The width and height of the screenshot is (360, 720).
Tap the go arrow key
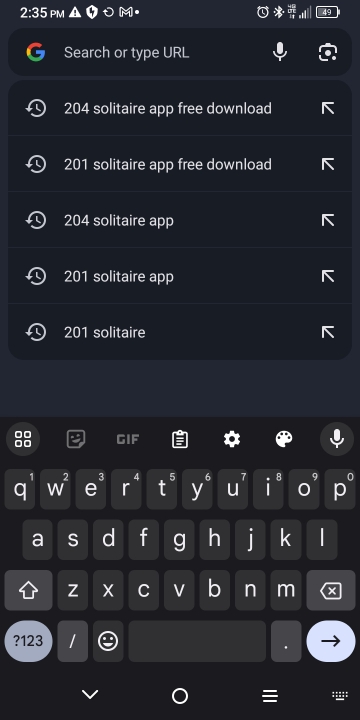(x=331, y=641)
